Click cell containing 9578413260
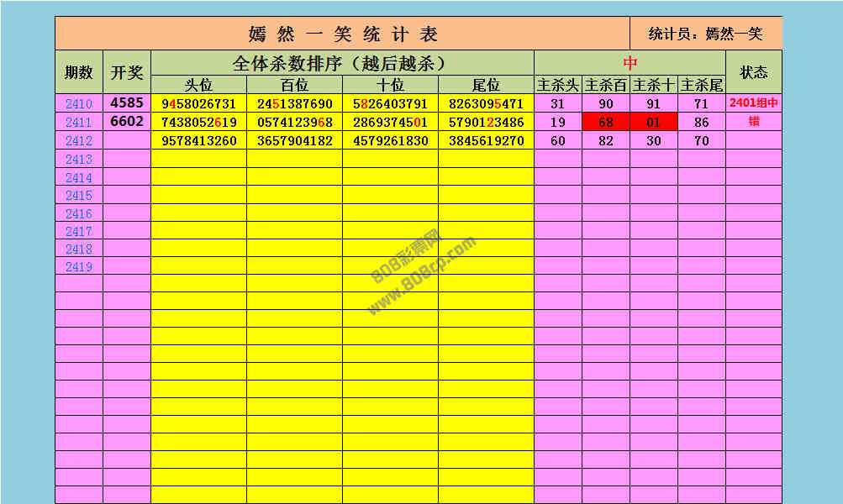Screen dimensions: 843x504 [x=199, y=141]
